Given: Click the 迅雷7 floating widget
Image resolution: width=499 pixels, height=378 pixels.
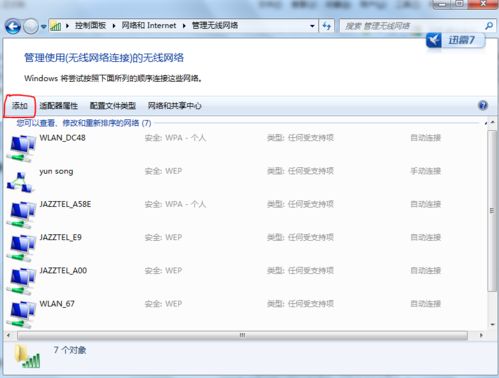Looking at the screenshot, I should (x=455, y=41).
